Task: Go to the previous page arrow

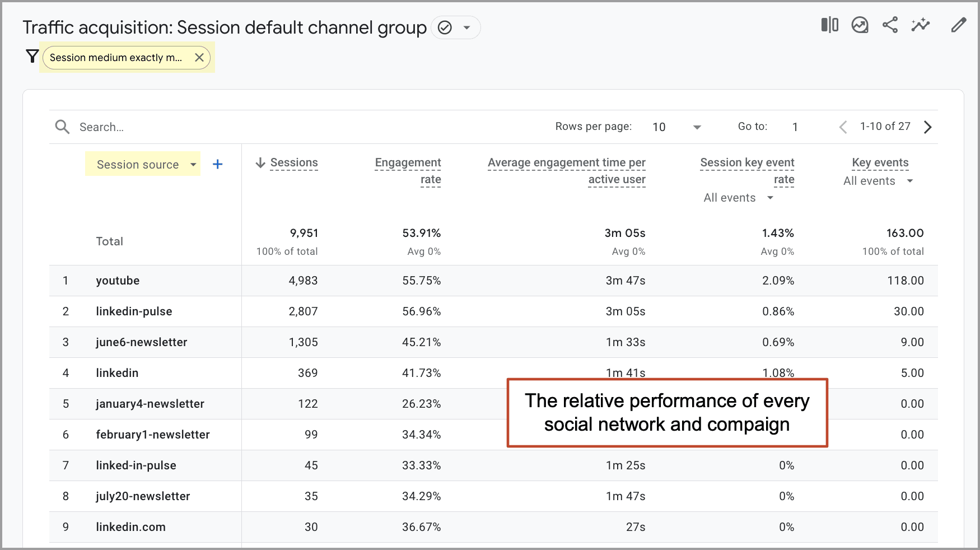Action: (843, 127)
